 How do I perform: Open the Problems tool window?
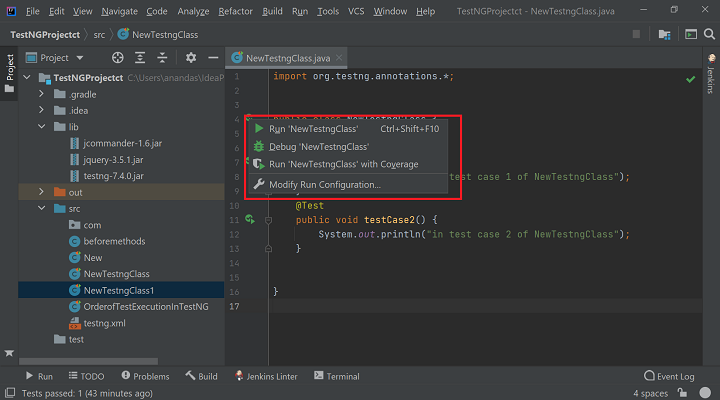pos(145,376)
